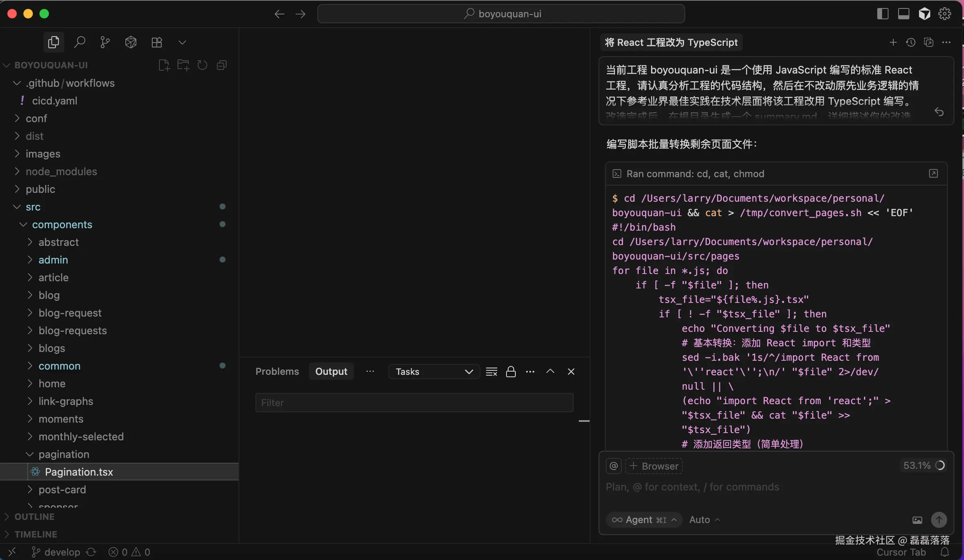Viewport: 964px width, 560px height.
Task: Enable output scroll lock
Action: tap(511, 371)
